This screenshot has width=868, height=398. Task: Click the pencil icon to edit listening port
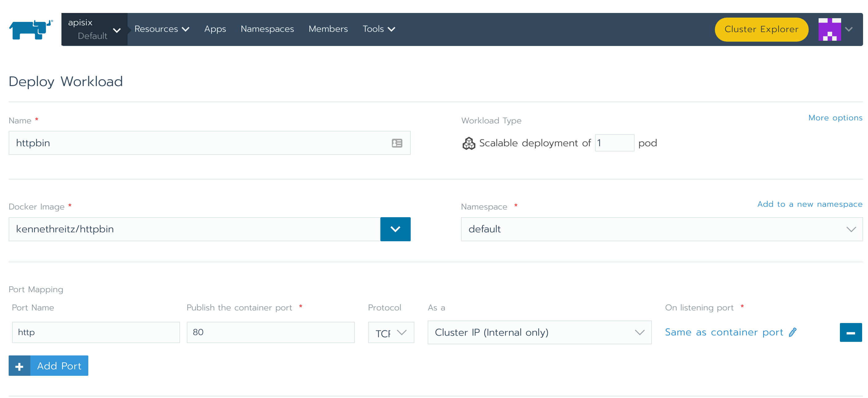793,332
